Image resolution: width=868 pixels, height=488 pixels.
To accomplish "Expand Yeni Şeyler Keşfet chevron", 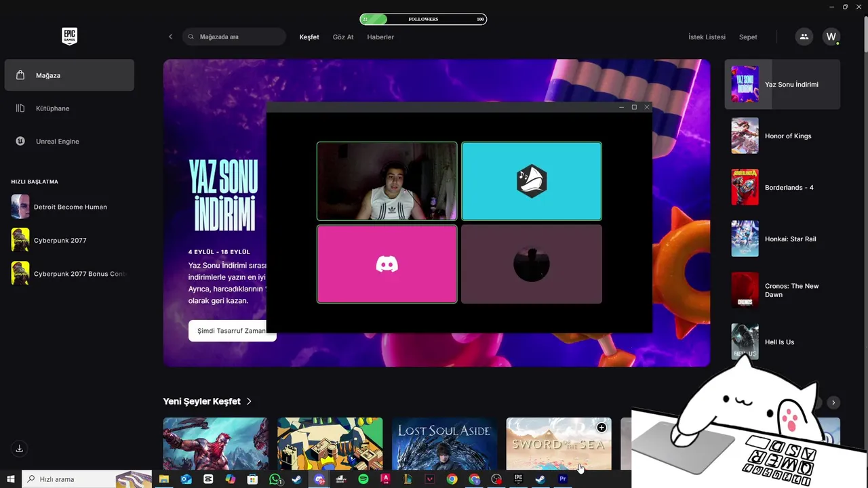I will 249,401.
